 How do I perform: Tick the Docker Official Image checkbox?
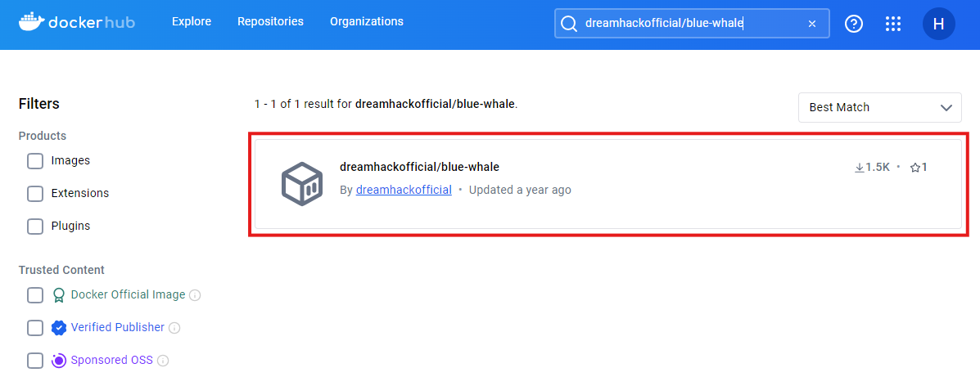click(35, 295)
